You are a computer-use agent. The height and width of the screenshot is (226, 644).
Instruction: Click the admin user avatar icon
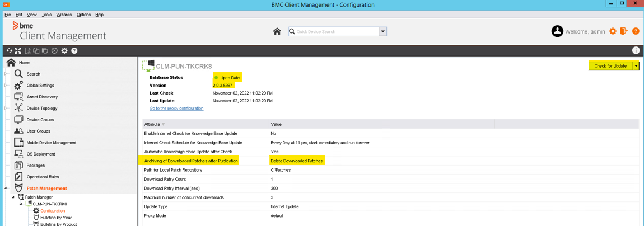pos(557,31)
